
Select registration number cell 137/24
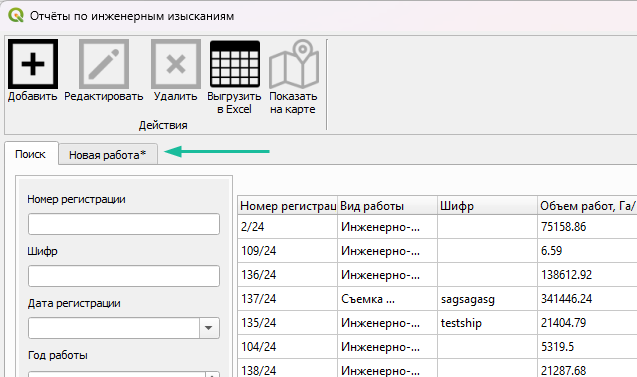288,299
